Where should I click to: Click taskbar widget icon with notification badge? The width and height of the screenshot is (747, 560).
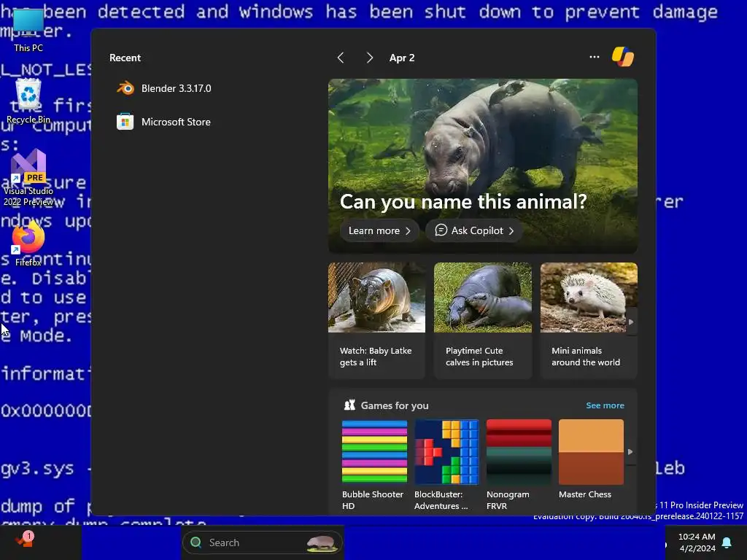[24, 541]
